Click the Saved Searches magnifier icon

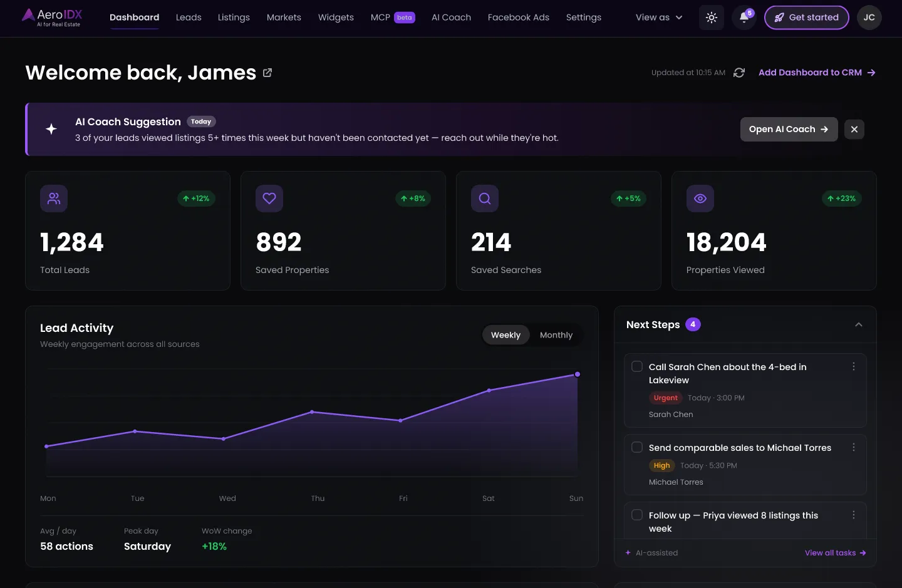[485, 199]
